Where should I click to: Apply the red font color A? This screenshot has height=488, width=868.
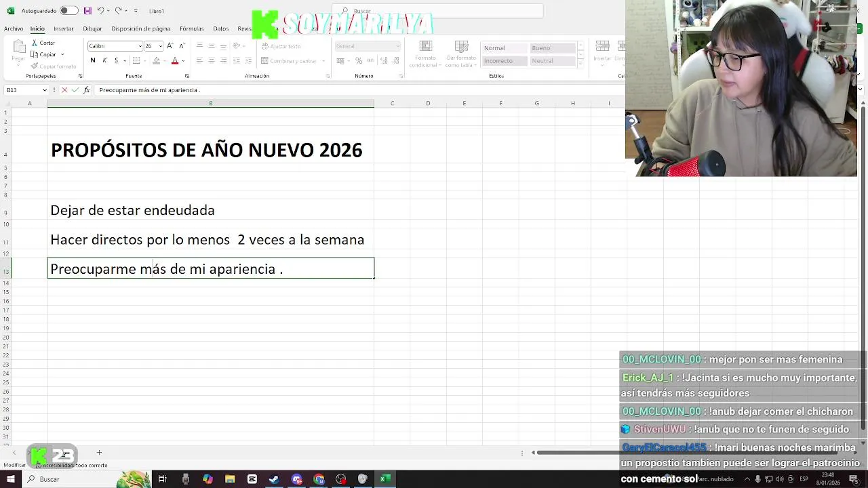[x=175, y=61]
